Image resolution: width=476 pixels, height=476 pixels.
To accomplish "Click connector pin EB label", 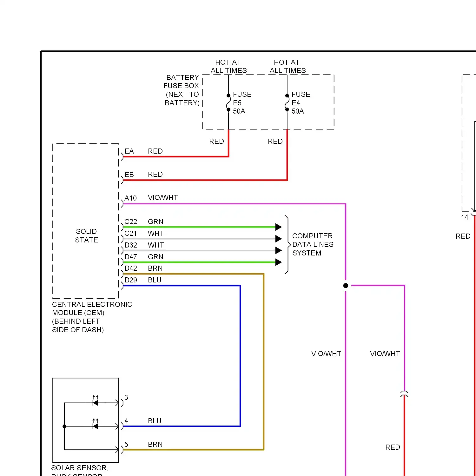I will coord(129,175).
